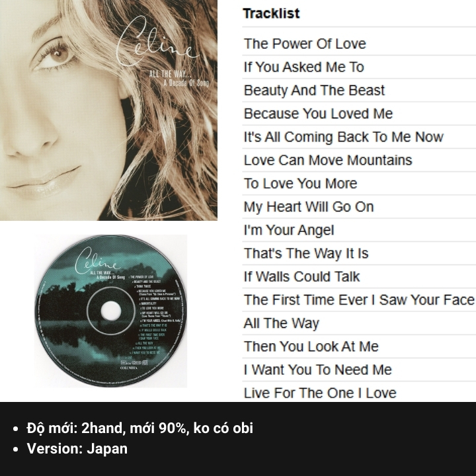
Task: Click the Version: Japan text
Action: pos(77,449)
